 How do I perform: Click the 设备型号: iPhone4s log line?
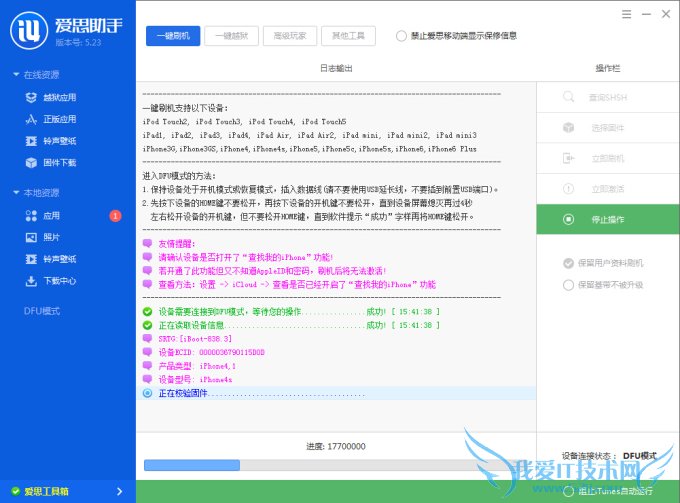(195, 379)
